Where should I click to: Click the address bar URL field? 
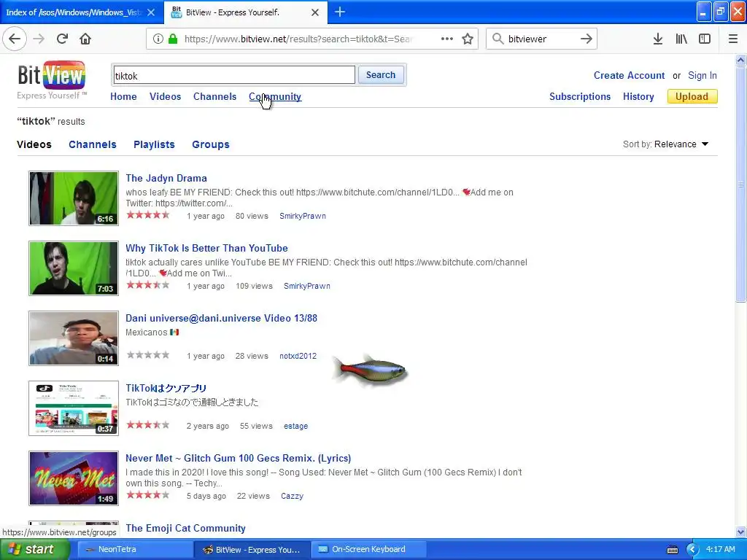click(x=298, y=39)
